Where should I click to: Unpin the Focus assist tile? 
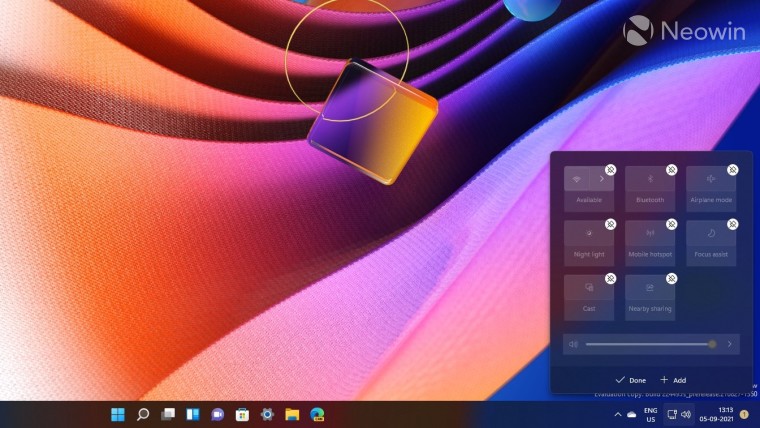point(732,224)
